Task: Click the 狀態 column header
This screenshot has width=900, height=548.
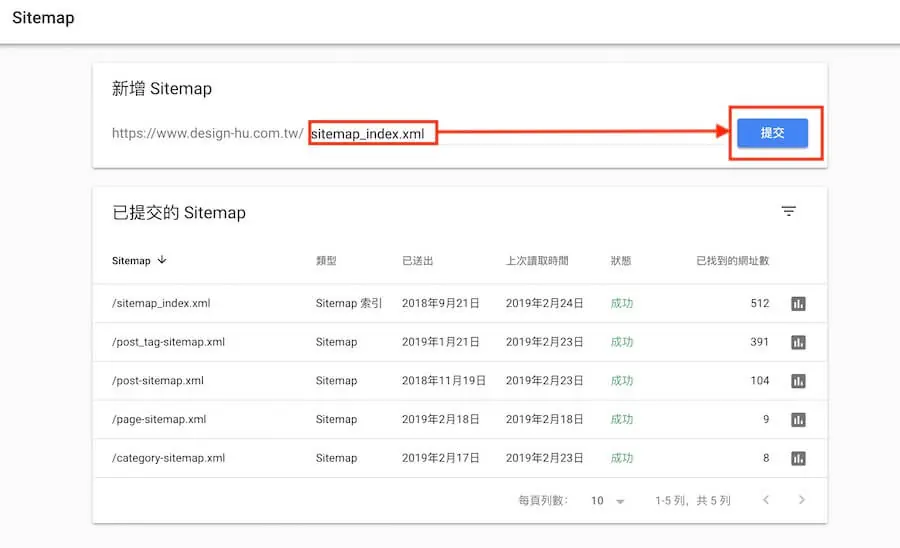Action: coord(620,261)
